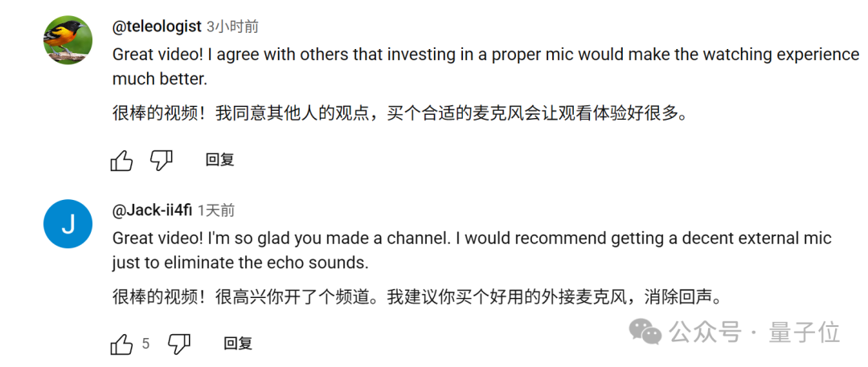Dislike the comment by @Jack-ii4fi

click(179, 344)
